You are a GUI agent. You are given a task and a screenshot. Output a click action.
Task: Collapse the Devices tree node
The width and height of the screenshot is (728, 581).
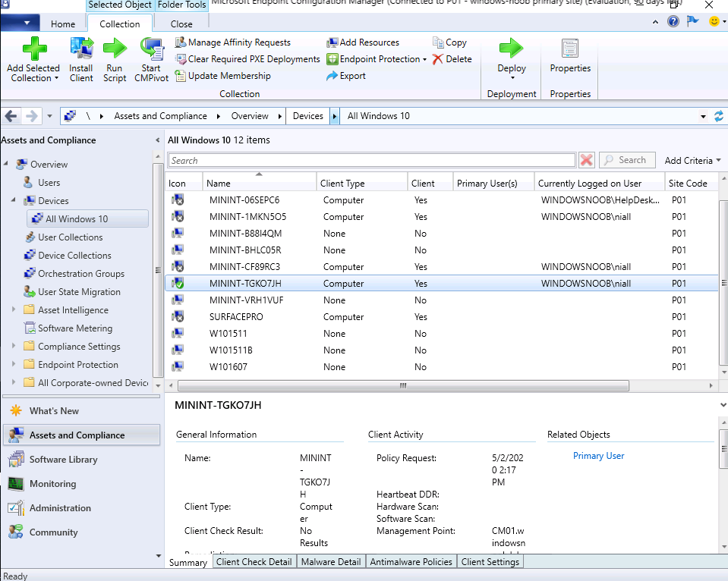pos(14,200)
